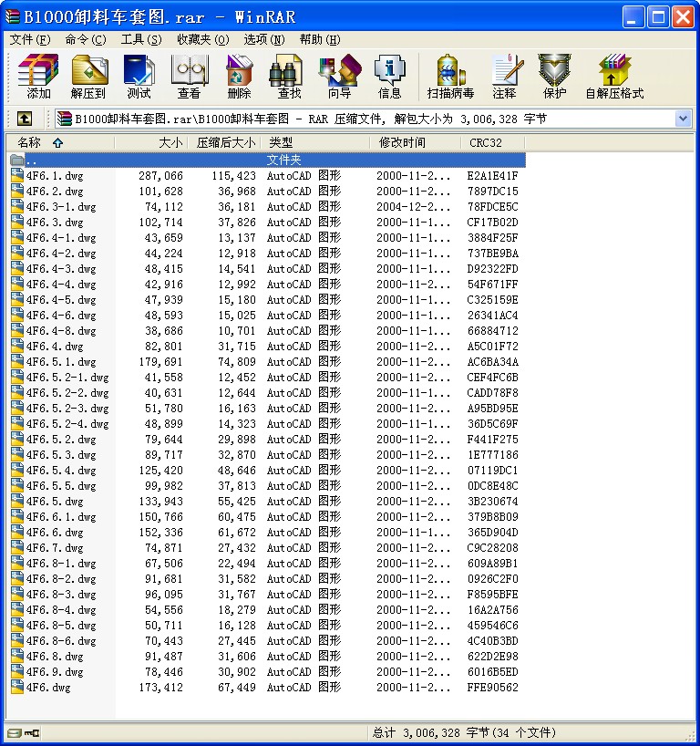This screenshot has width=700, height=746.
Task: Click the key password icon in status bar
Action: (x=32, y=733)
